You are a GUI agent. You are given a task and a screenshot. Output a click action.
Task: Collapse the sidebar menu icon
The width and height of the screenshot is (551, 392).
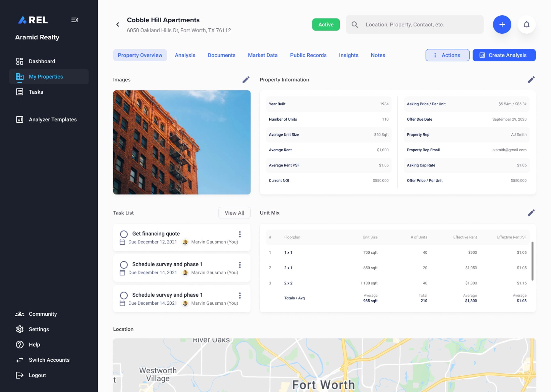pyautogui.click(x=75, y=20)
